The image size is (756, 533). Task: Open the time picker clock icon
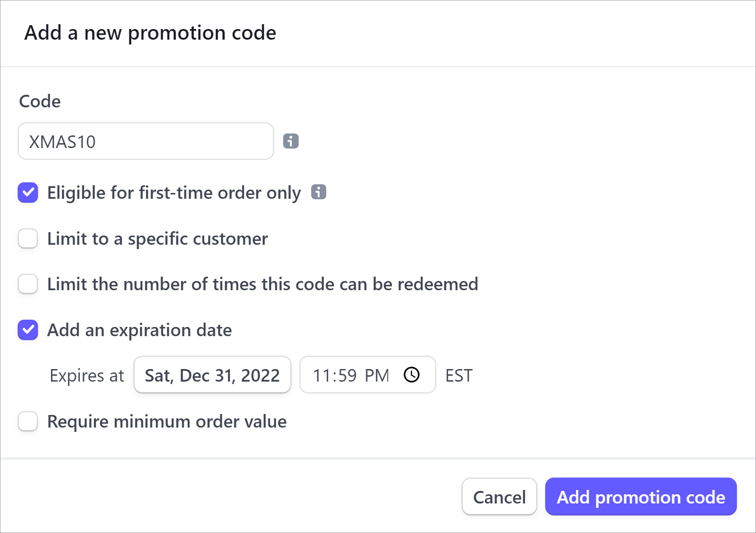coord(412,375)
